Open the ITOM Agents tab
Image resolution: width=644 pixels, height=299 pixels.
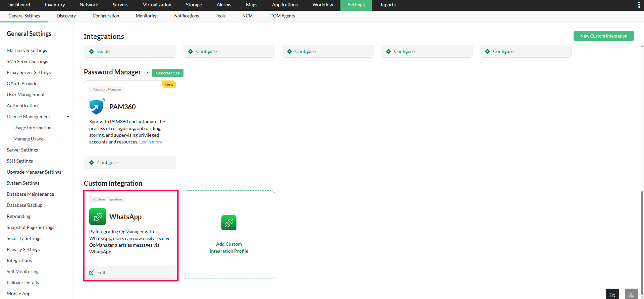point(282,16)
